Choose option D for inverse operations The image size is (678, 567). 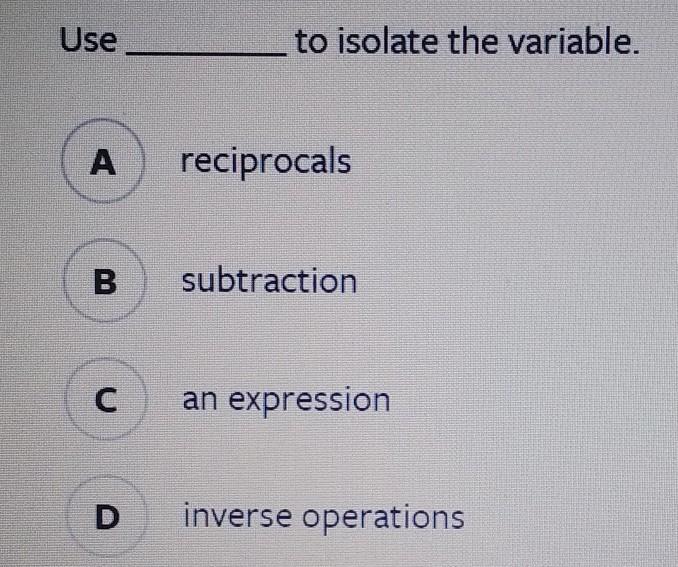click(x=106, y=517)
